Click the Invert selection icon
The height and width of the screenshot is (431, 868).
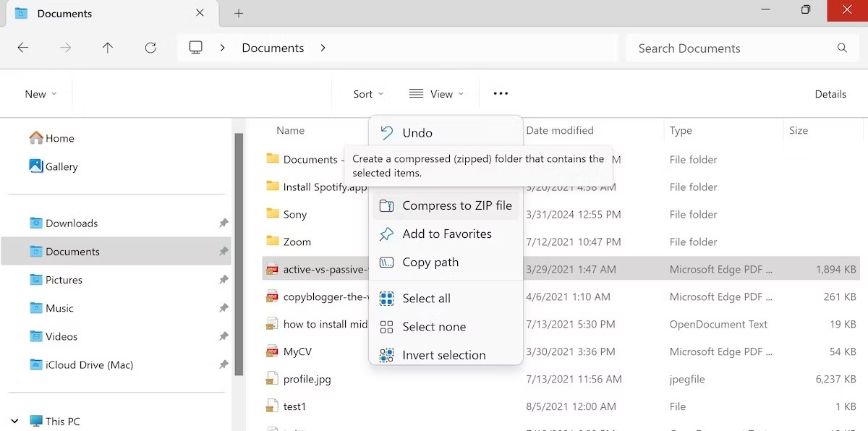[387, 355]
